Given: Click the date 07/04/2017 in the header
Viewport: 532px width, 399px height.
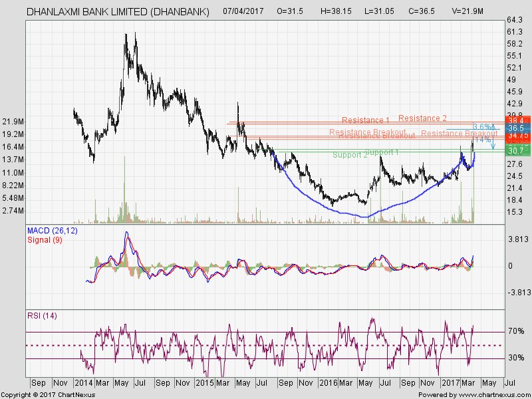Looking at the screenshot, I should (x=243, y=11).
